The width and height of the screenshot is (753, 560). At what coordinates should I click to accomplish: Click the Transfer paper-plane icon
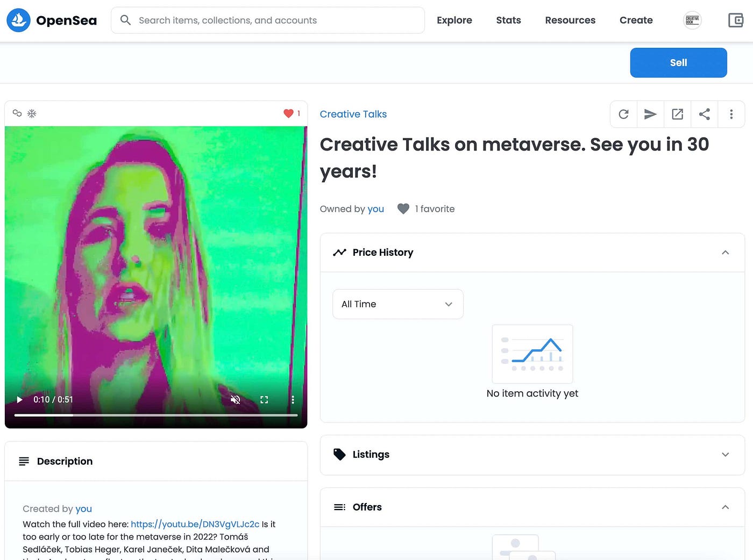[650, 114]
